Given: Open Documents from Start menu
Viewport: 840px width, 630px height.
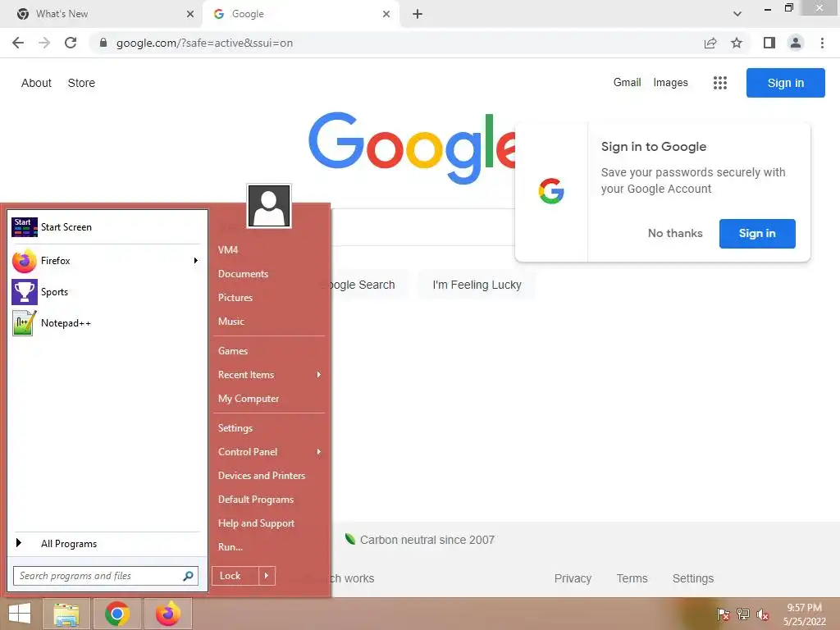Looking at the screenshot, I should (243, 274).
